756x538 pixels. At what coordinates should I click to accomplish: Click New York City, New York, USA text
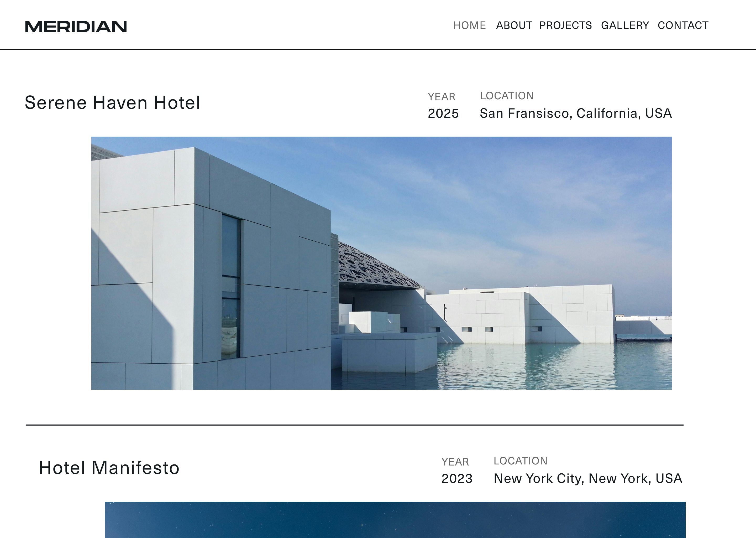(x=588, y=478)
